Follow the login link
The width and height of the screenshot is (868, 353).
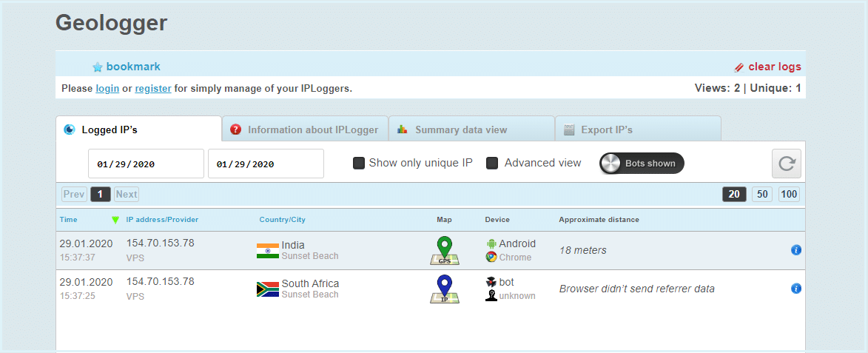(107, 88)
